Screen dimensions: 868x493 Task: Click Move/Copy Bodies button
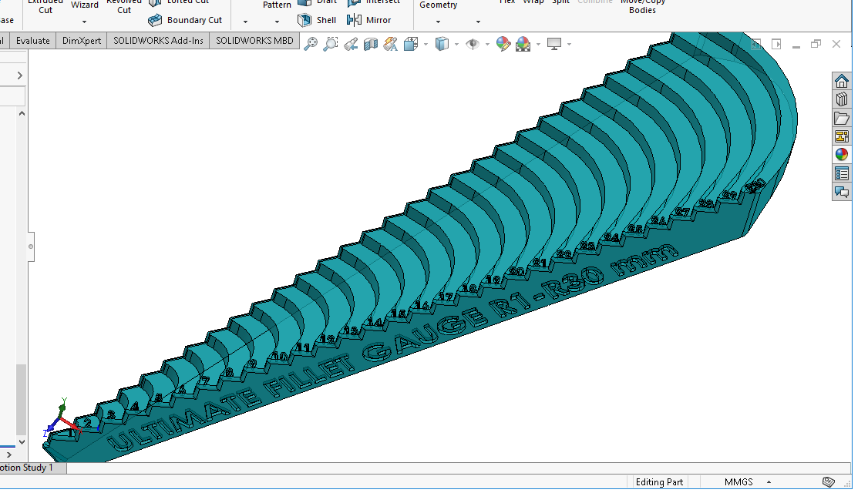(x=642, y=7)
